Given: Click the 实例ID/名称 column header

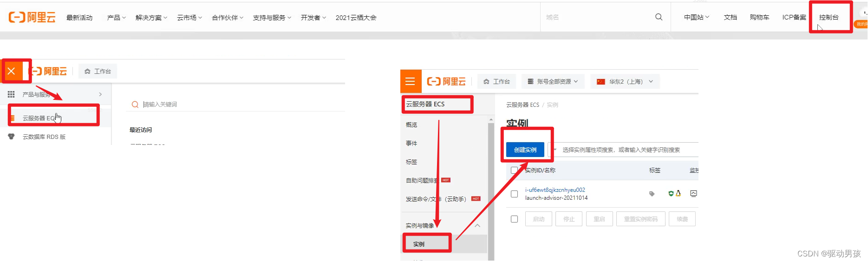Looking at the screenshot, I should tap(540, 170).
